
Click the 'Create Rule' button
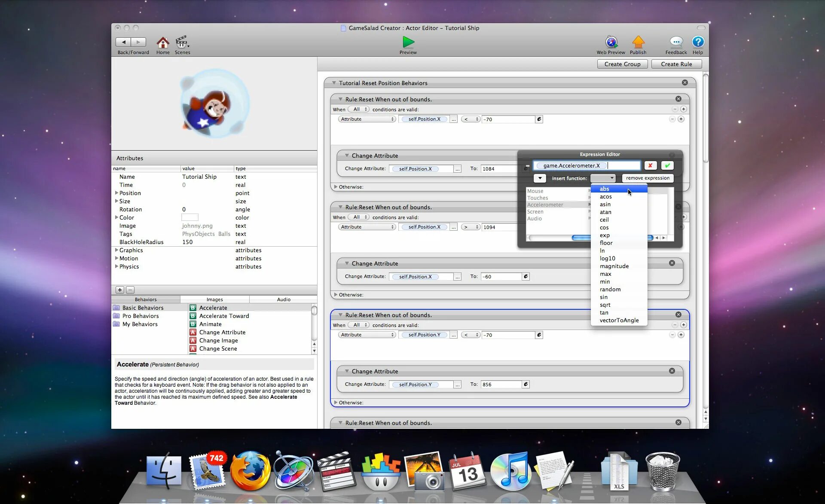676,64
